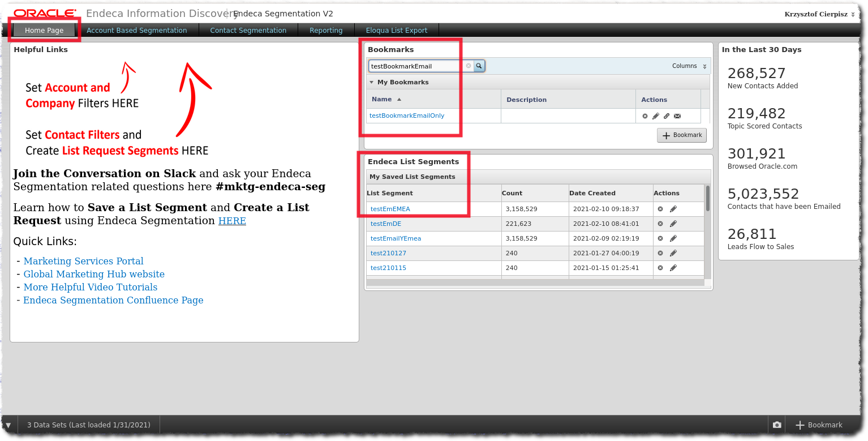Edit the testEmDE list segment
Viewport: 868px width, 441px height.
click(673, 224)
